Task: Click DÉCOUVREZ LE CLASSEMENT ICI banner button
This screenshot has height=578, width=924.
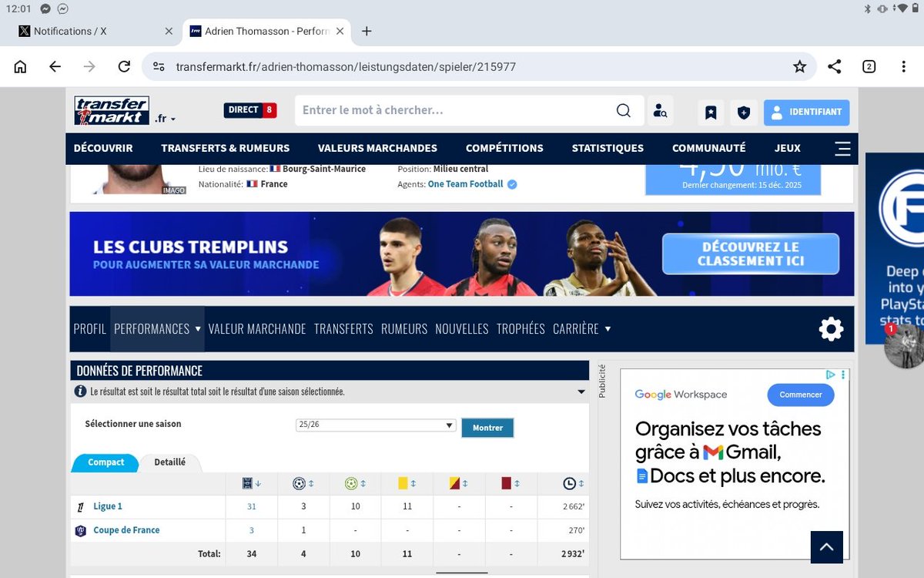Action: click(751, 254)
